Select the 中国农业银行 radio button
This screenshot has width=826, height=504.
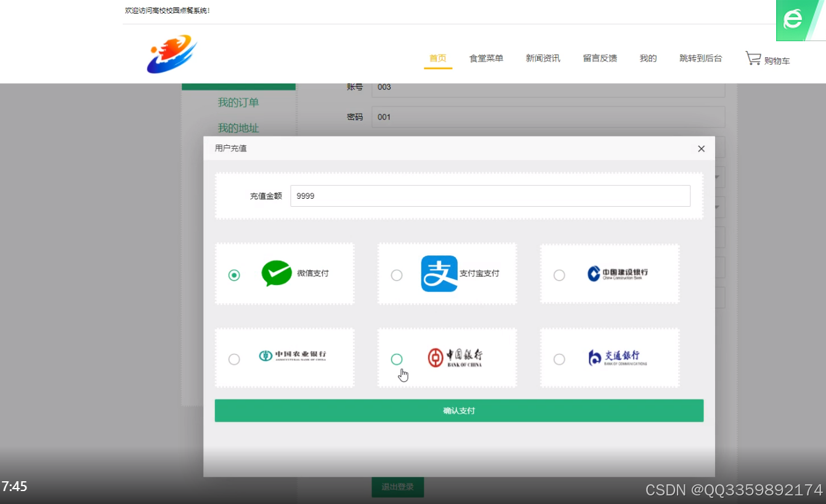point(234,359)
